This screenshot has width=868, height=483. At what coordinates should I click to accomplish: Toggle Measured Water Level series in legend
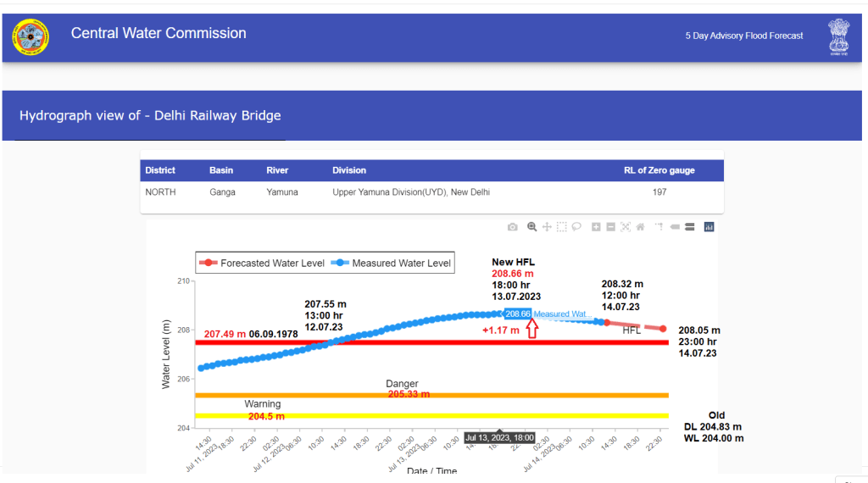[x=392, y=264]
